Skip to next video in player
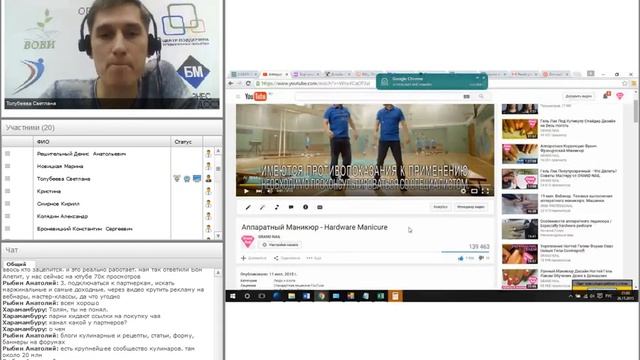 point(258,191)
